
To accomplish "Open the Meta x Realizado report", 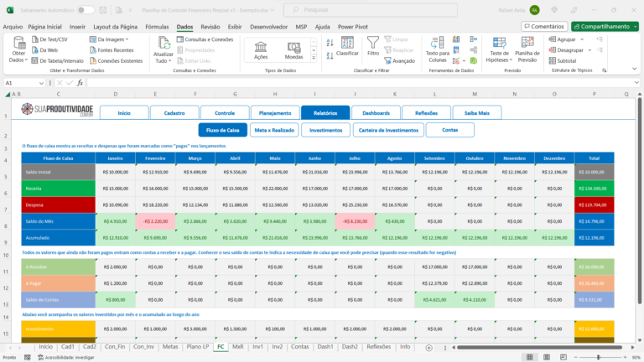I will [x=274, y=130].
